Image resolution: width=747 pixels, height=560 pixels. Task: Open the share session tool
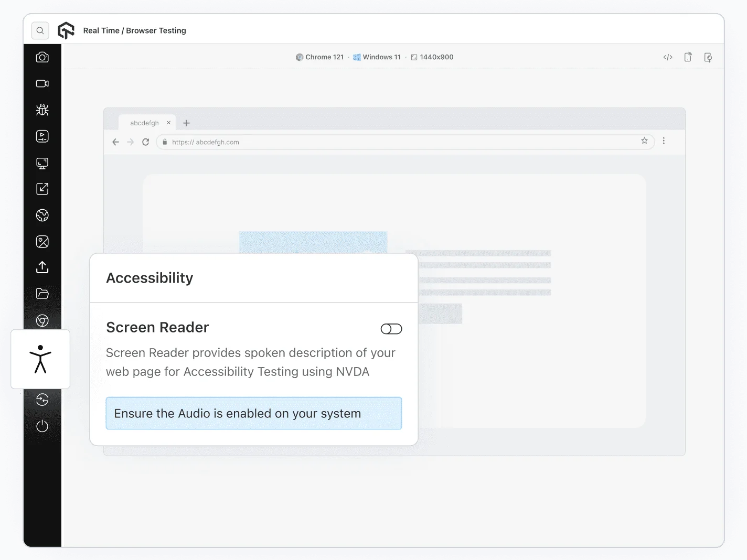pyautogui.click(x=42, y=189)
